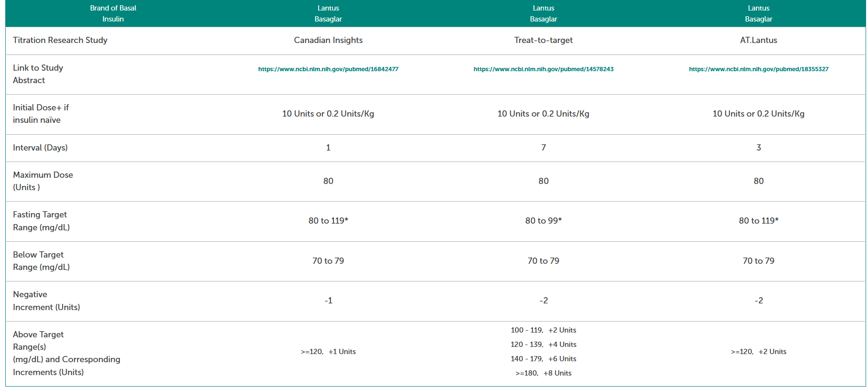Open the pubmed/16842477 study abstract link

point(328,69)
